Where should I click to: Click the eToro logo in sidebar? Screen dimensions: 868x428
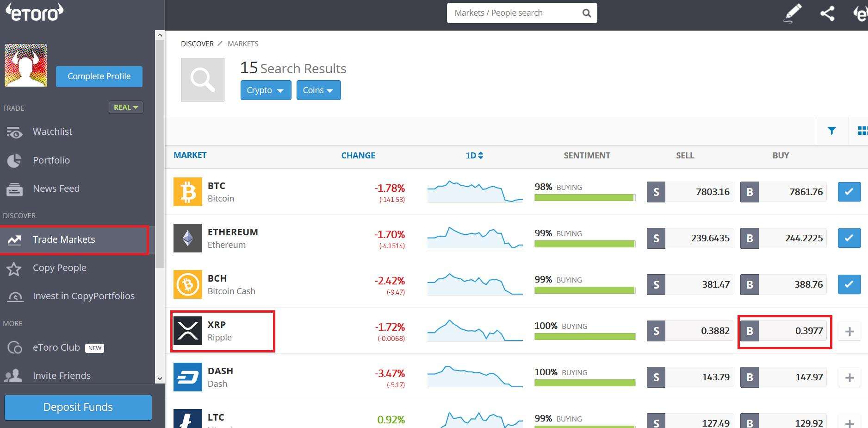coord(35,13)
